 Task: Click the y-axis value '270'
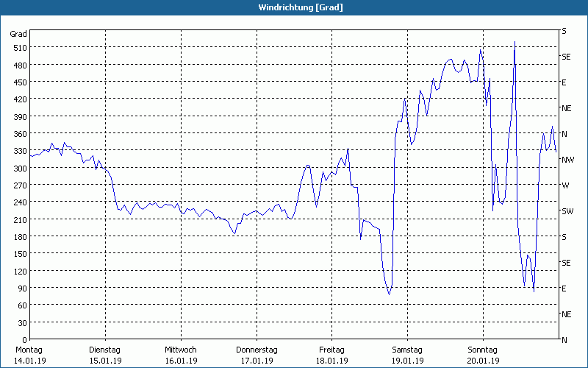click(x=21, y=185)
